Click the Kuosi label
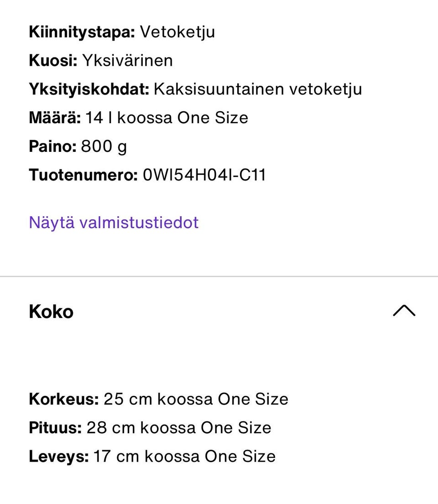 53,61
